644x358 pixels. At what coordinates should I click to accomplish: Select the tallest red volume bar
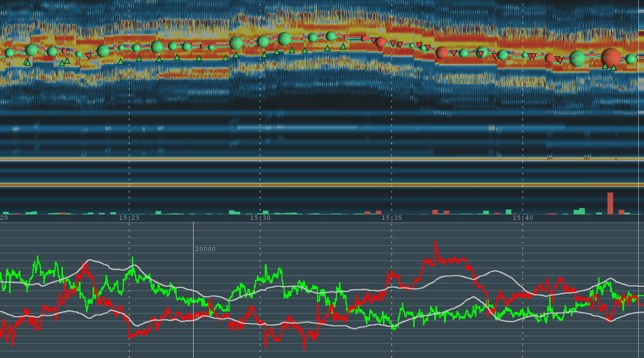click(x=610, y=203)
